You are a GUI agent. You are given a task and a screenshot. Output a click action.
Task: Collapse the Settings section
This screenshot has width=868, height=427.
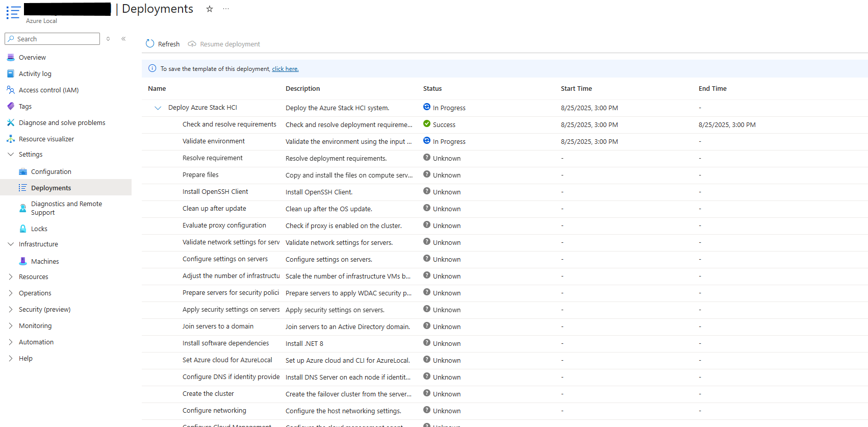[x=11, y=154]
